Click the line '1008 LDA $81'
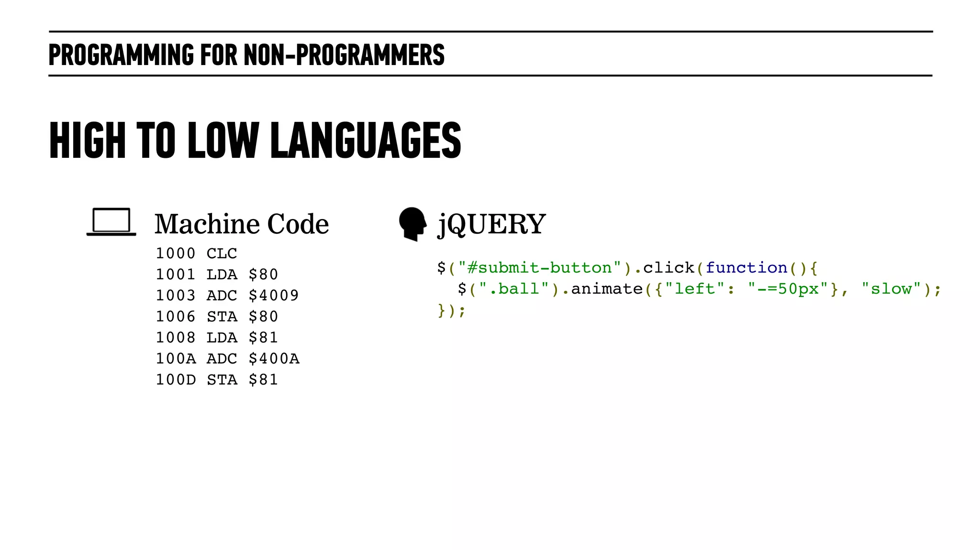Image resolution: width=980 pixels, height=550 pixels. (217, 338)
